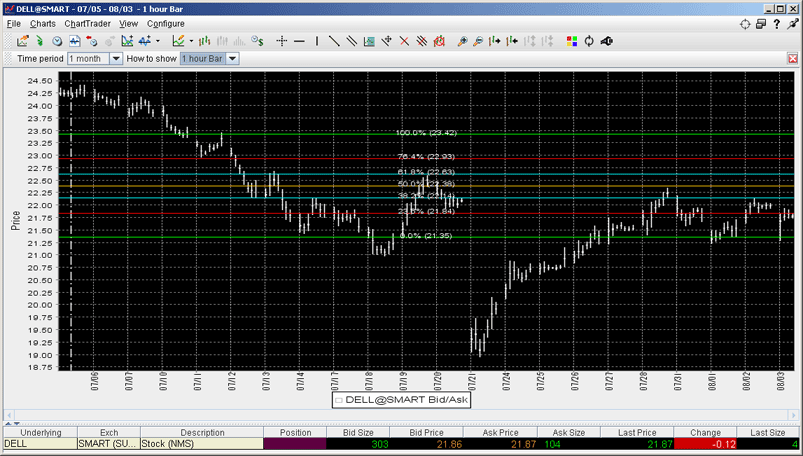Click the bars with left arrow icon
This screenshot has height=456, width=803.
[x=512, y=41]
